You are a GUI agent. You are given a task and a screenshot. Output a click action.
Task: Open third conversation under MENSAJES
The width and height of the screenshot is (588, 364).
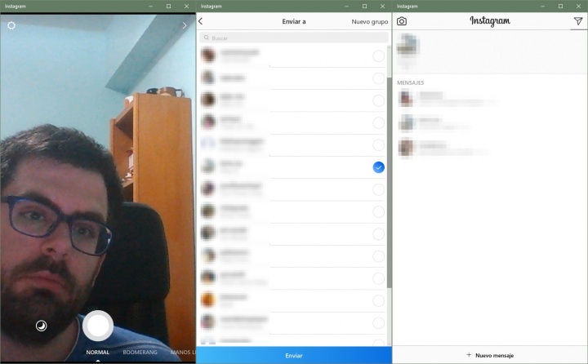tap(490, 147)
